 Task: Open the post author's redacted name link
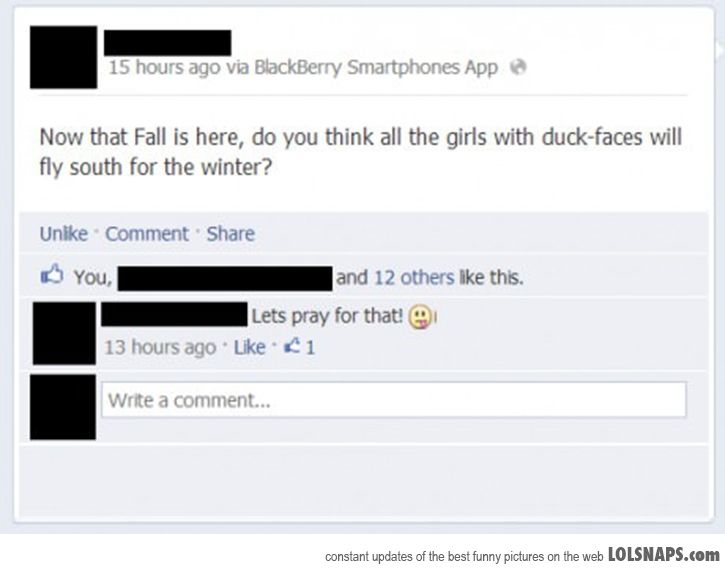click(167, 43)
